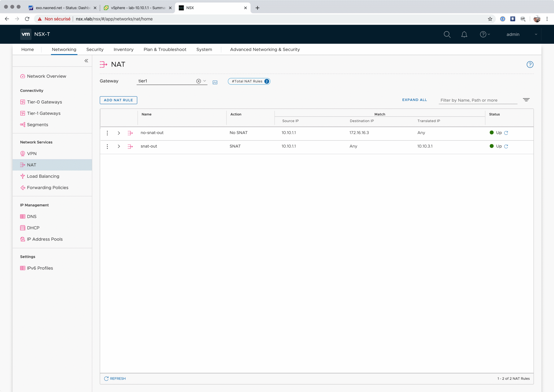Expand the snat-out rule row

point(119,146)
